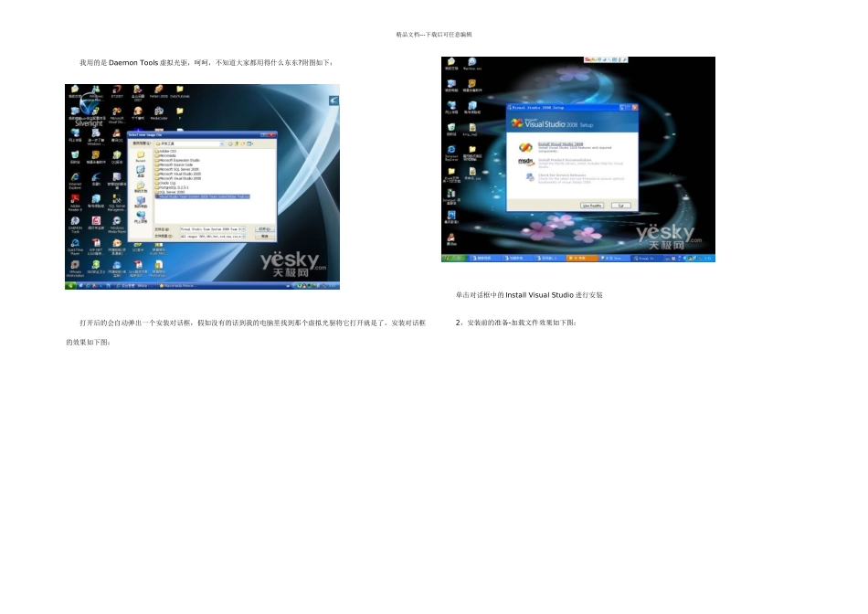Expand the file type combo box arrow
This screenshot has width=868, height=614.
(244, 237)
